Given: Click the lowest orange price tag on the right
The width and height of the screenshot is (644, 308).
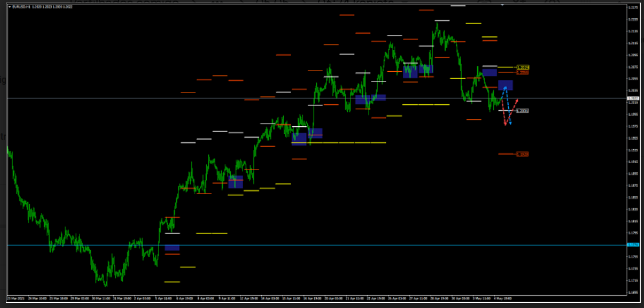Looking at the screenshot, I should point(522,154).
